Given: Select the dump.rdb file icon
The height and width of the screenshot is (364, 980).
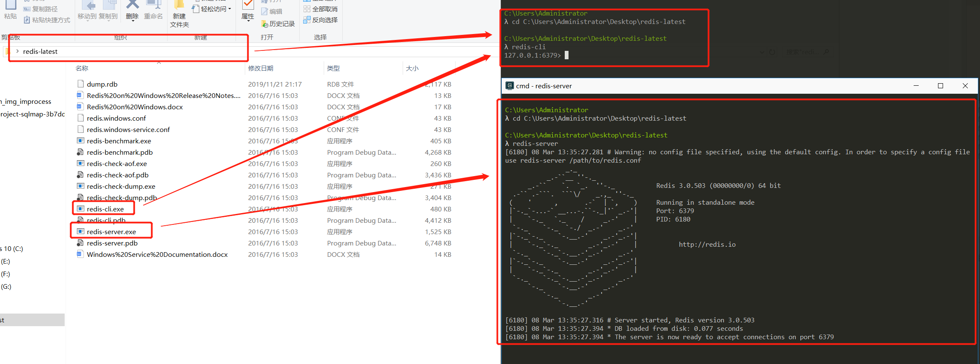Looking at the screenshot, I should point(81,84).
